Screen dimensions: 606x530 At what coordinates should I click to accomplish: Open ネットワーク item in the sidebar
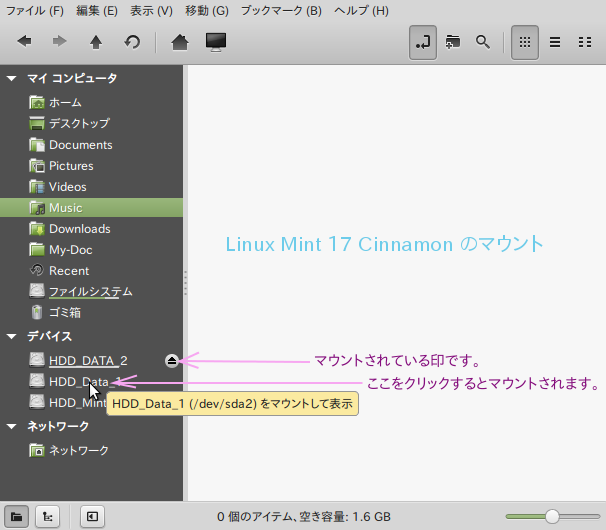click(91, 450)
